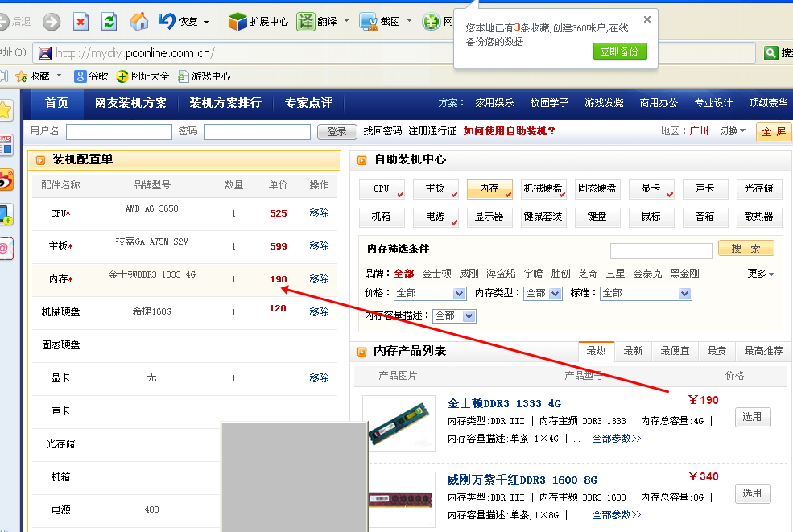Click the 用户名 username input field
This screenshot has height=532, width=793.
click(119, 132)
